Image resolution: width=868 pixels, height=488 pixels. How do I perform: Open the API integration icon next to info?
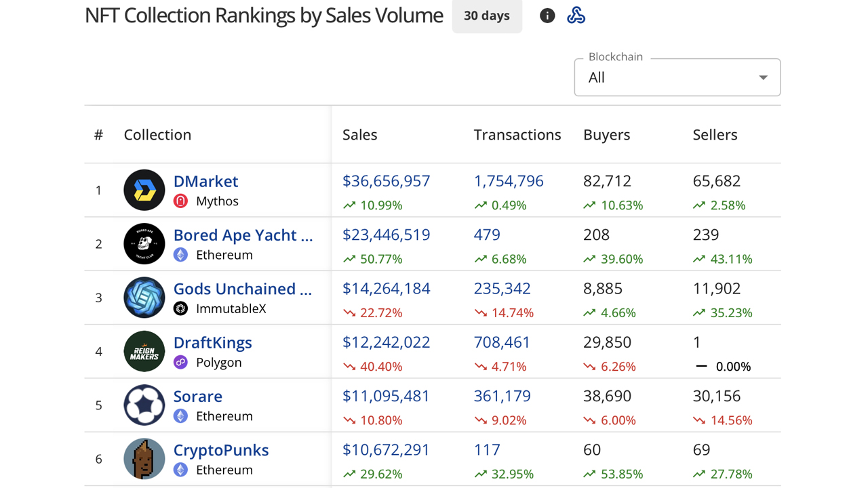[x=576, y=15]
